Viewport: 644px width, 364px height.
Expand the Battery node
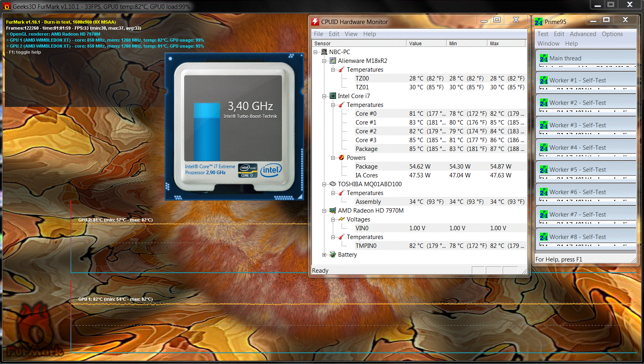tap(324, 255)
